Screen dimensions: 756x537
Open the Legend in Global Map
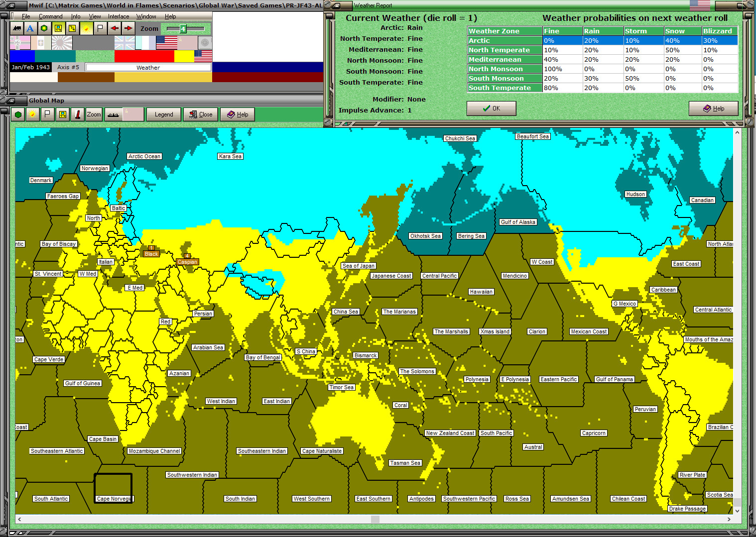164,114
